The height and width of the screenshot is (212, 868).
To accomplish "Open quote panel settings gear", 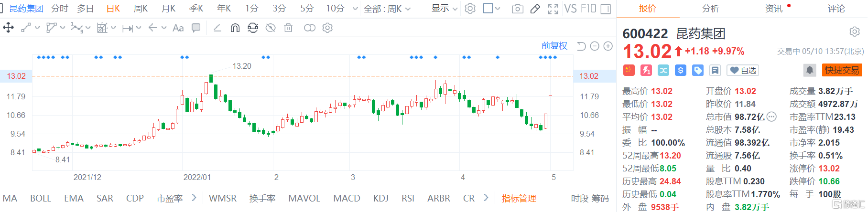I will tap(855, 32).
